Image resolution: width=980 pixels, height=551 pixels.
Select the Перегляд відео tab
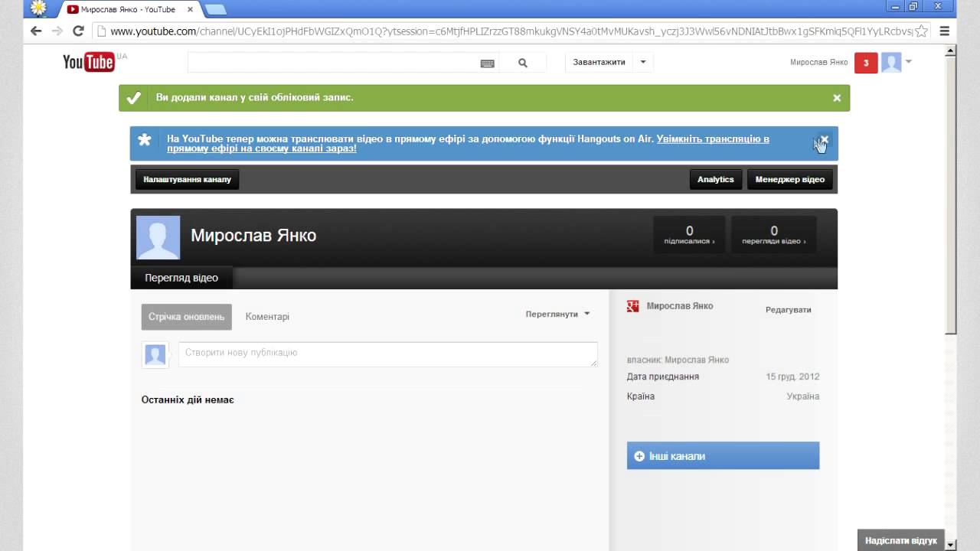point(181,278)
